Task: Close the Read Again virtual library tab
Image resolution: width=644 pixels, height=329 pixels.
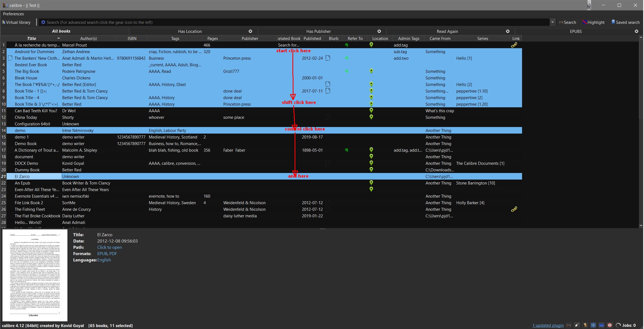Action: pos(508,31)
